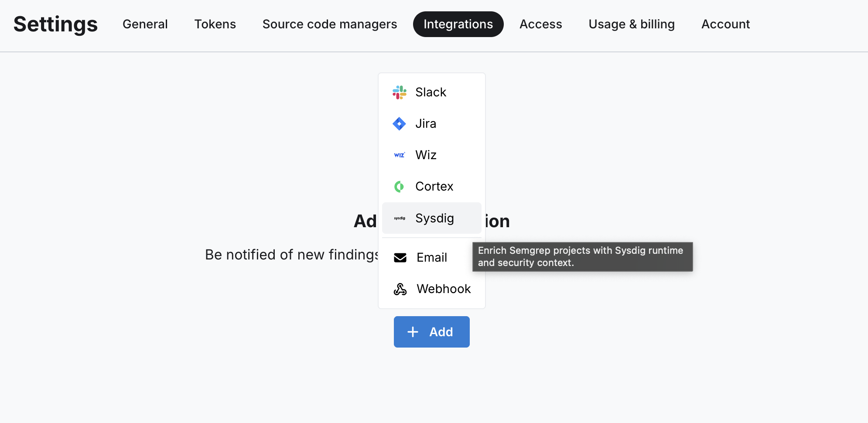Click the Add button
Image resolution: width=868 pixels, height=423 pixels.
(x=432, y=332)
